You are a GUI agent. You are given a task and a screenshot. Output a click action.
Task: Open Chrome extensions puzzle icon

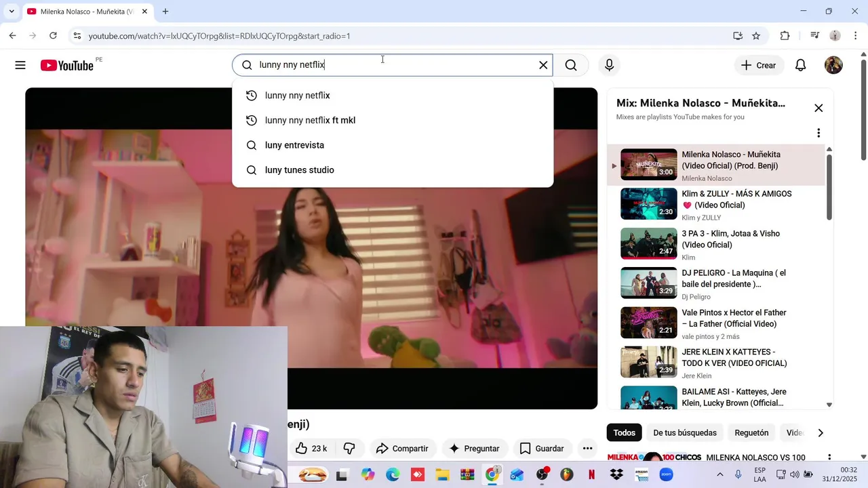click(x=785, y=36)
